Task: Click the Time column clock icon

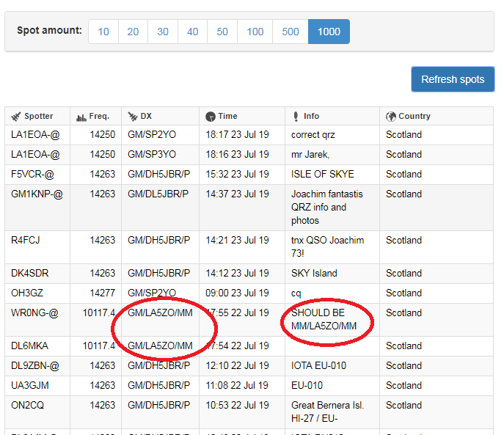Action: point(210,117)
